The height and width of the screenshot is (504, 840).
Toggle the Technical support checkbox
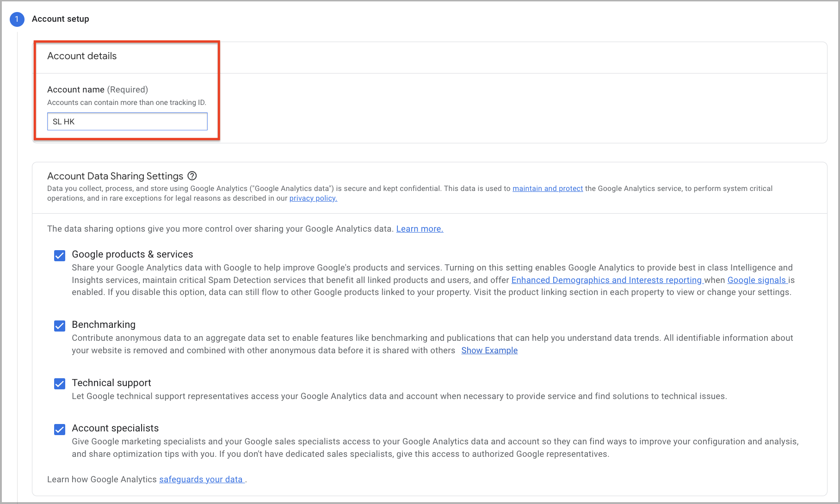tap(60, 384)
